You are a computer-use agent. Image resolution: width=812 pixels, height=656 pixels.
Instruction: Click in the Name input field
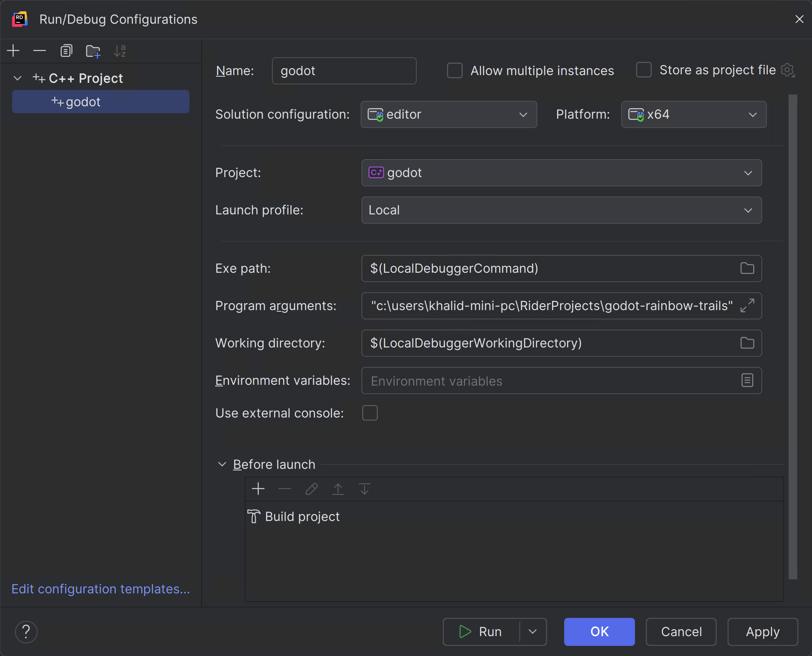click(x=344, y=70)
